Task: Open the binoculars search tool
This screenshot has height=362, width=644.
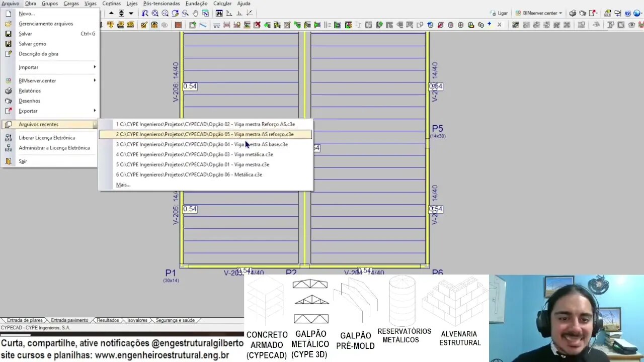Action: pyautogui.click(x=219, y=13)
